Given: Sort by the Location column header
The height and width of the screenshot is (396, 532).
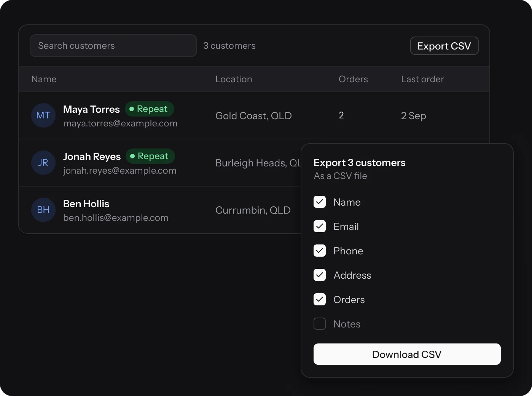Looking at the screenshot, I should click(234, 79).
